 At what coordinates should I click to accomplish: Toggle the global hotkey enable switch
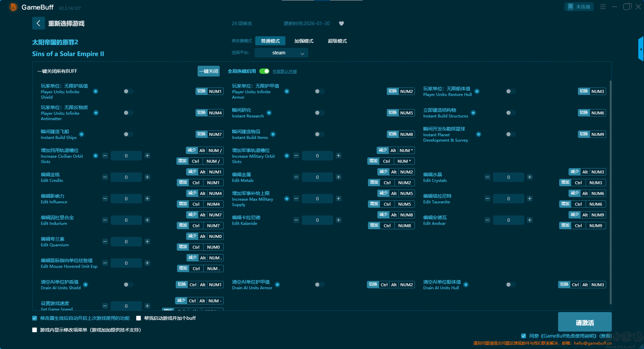click(x=264, y=71)
